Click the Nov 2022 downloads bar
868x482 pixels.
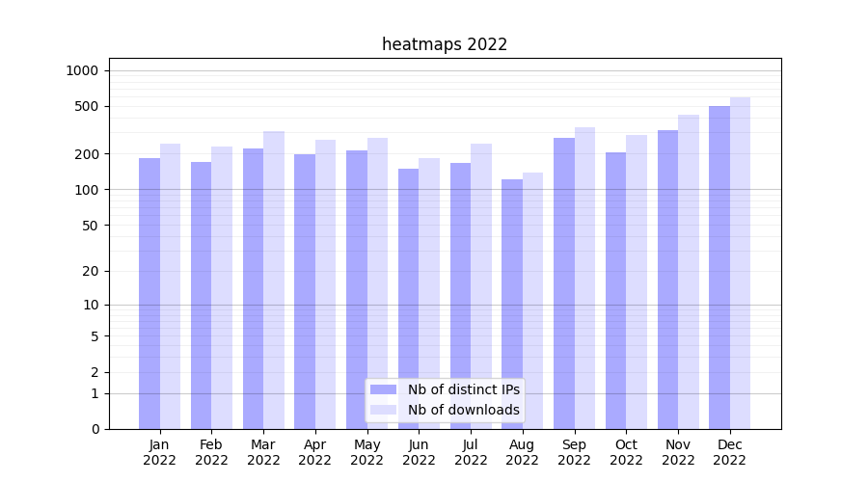(689, 272)
